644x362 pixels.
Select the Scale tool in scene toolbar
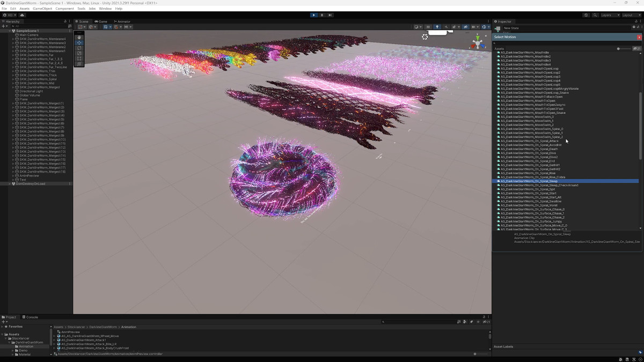pyautogui.click(x=79, y=53)
